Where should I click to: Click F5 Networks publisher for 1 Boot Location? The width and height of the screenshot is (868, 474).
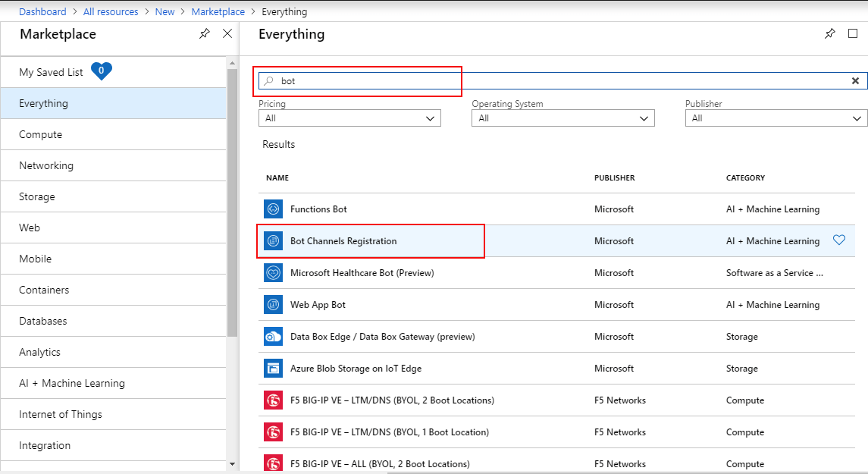pyautogui.click(x=620, y=432)
